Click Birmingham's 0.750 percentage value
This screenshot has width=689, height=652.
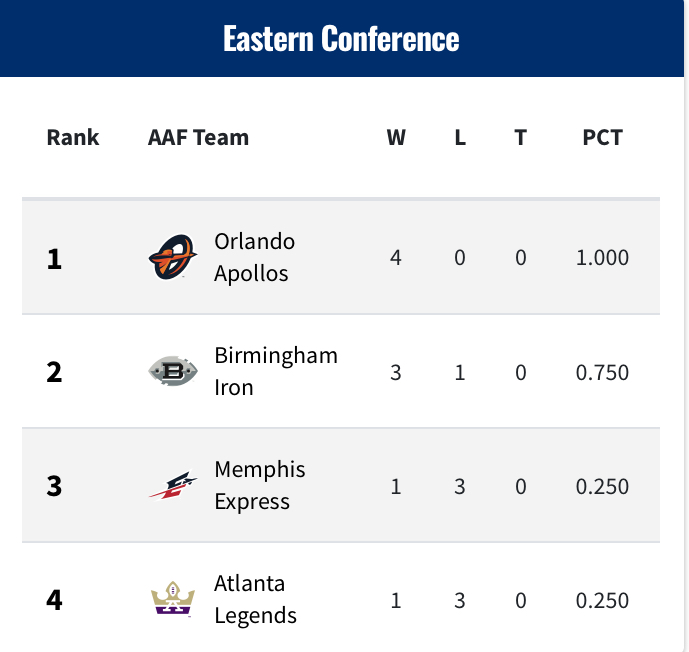[602, 373]
